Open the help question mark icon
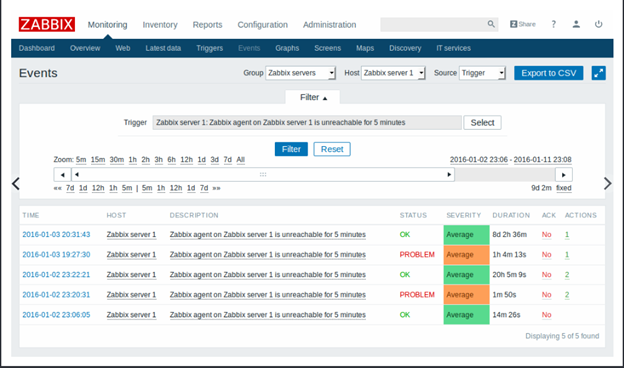Image resolution: width=624 pixels, height=368 pixels. click(554, 24)
